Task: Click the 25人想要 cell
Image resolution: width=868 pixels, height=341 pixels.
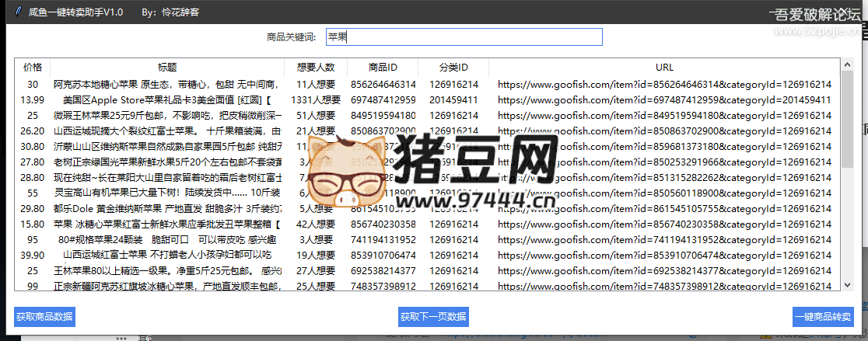Action: pos(316,286)
